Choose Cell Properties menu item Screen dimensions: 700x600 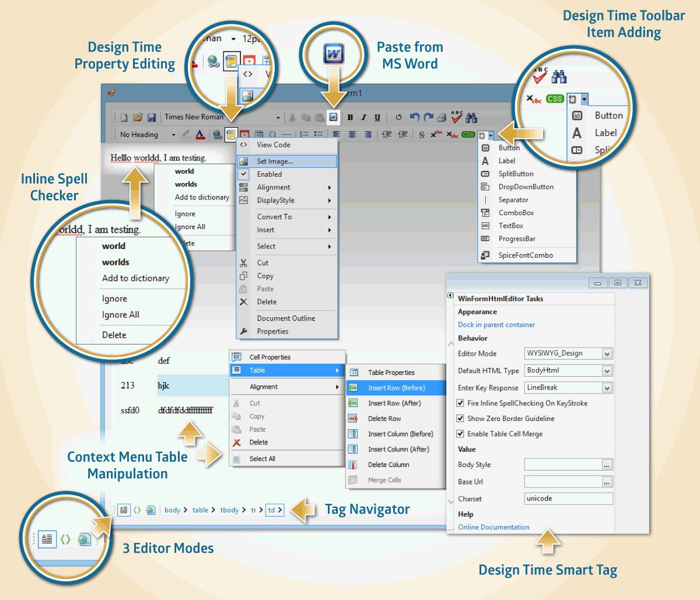(x=288, y=357)
